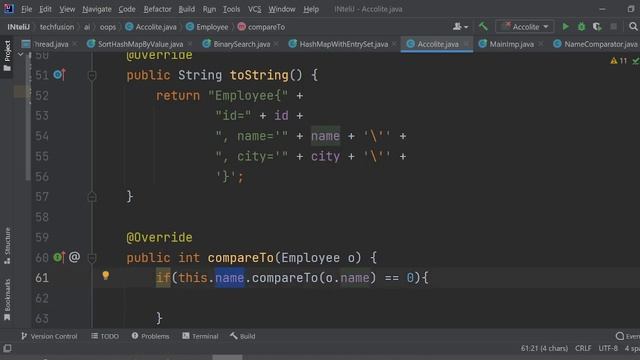Open the Help menu

(311, 9)
